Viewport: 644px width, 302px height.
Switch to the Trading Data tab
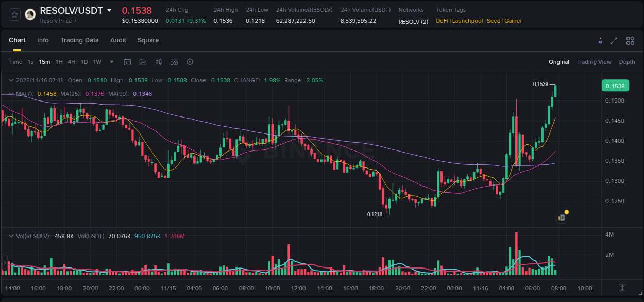pos(79,40)
